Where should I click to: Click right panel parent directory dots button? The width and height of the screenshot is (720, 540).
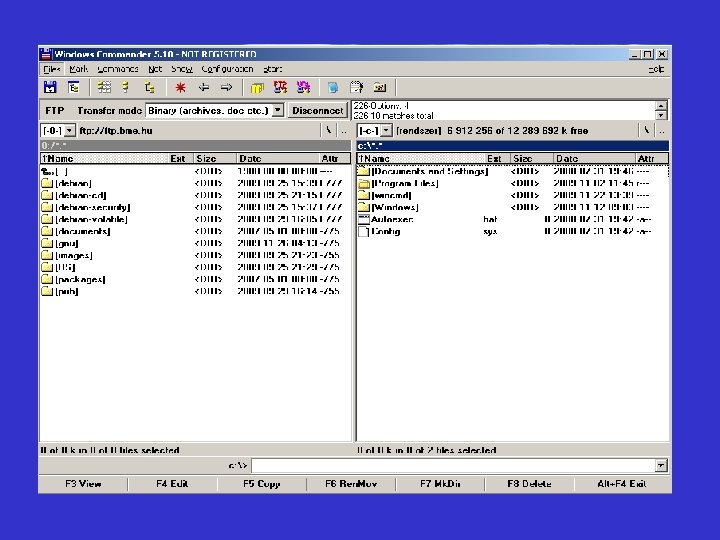[662, 130]
